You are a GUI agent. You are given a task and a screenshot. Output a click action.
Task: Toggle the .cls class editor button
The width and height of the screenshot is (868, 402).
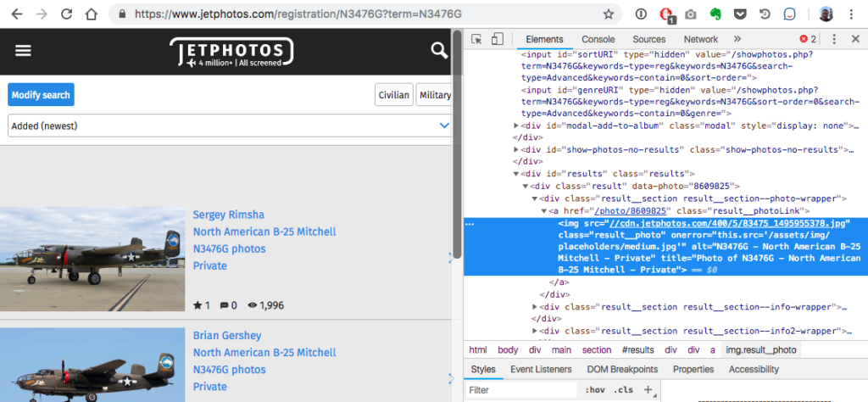(x=624, y=390)
